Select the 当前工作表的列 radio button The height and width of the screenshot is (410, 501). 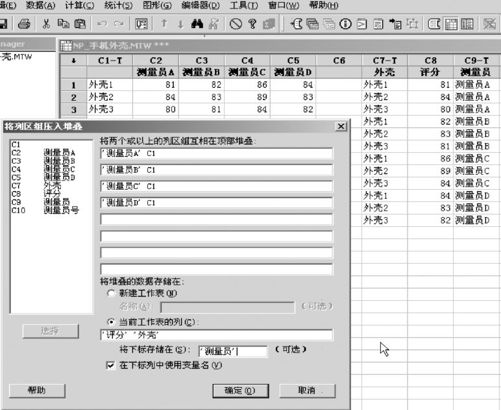(111, 322)
